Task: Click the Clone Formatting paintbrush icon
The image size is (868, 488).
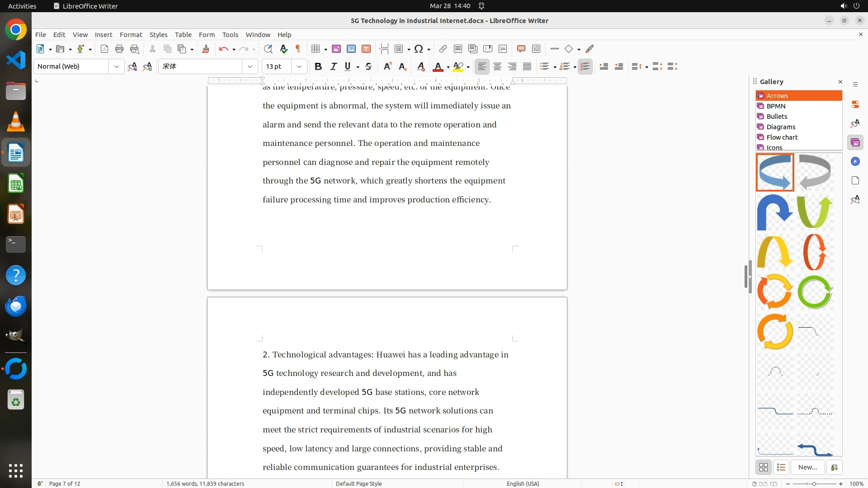Action: pos(206,49)
